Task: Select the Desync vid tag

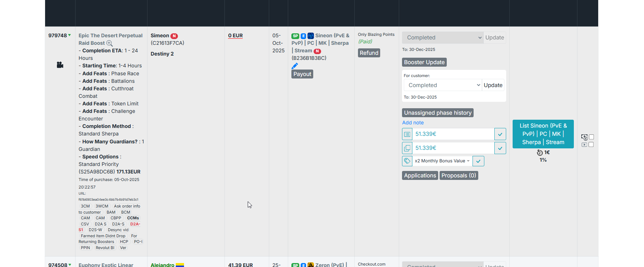Action: tap(118, 230)
